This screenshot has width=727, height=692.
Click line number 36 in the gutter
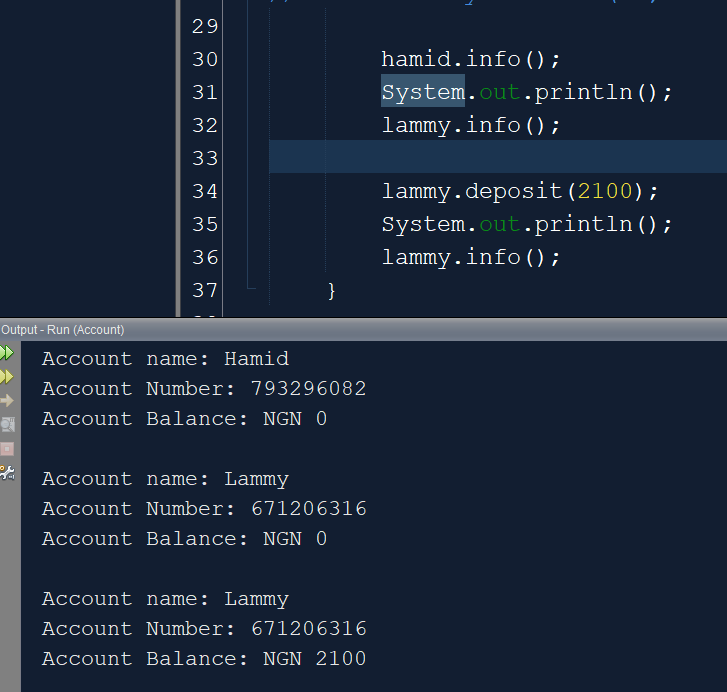[205, 257]
